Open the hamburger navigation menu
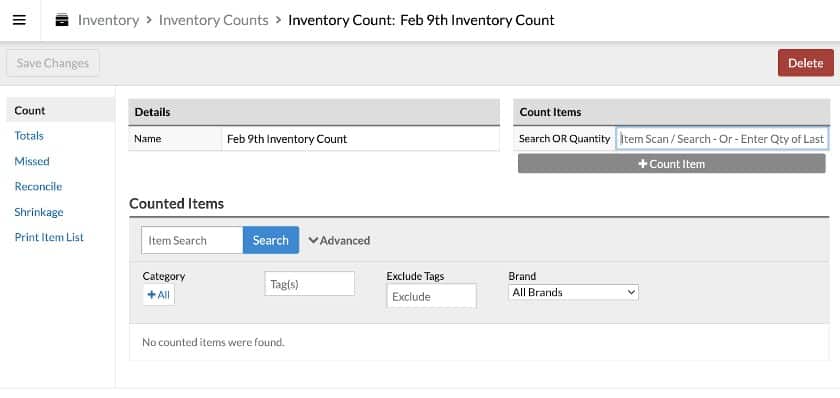Screen dimensions: 840x398 19,20
